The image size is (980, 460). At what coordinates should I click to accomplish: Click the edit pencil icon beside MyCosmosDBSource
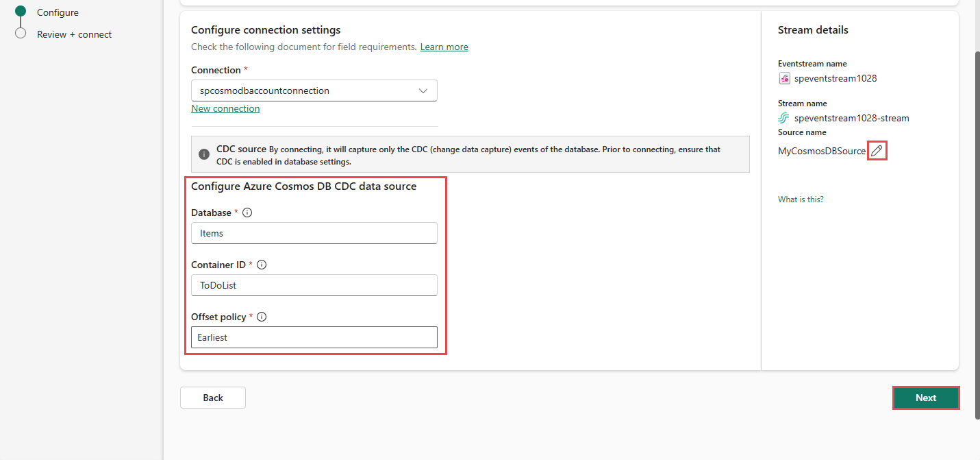(x=877, y=151)
